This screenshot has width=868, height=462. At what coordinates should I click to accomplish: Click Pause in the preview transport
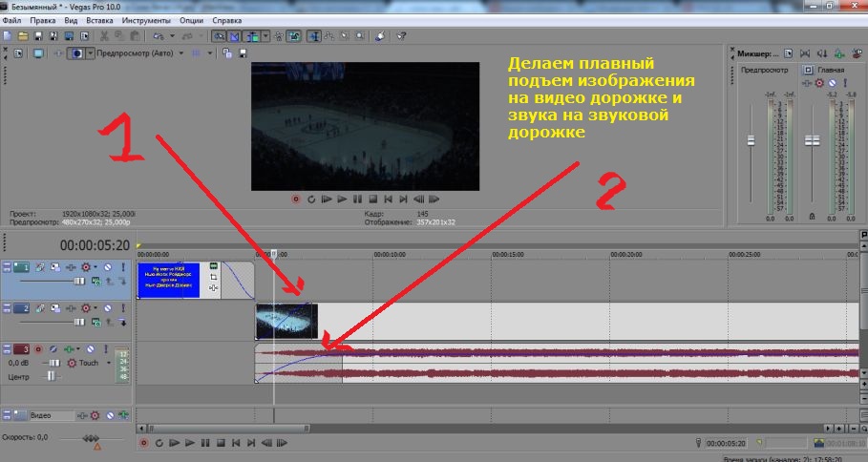[x=357, y=199]
